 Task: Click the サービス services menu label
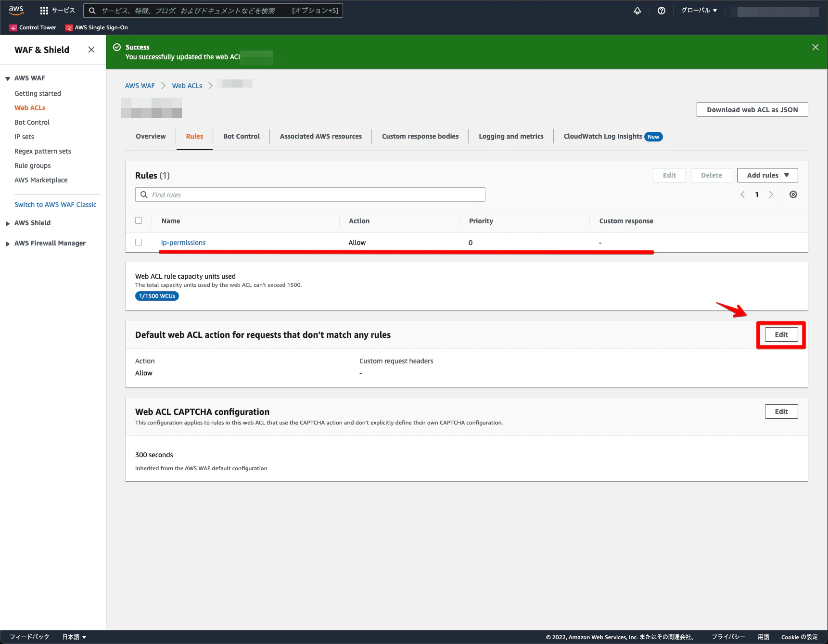pos(64,11)
